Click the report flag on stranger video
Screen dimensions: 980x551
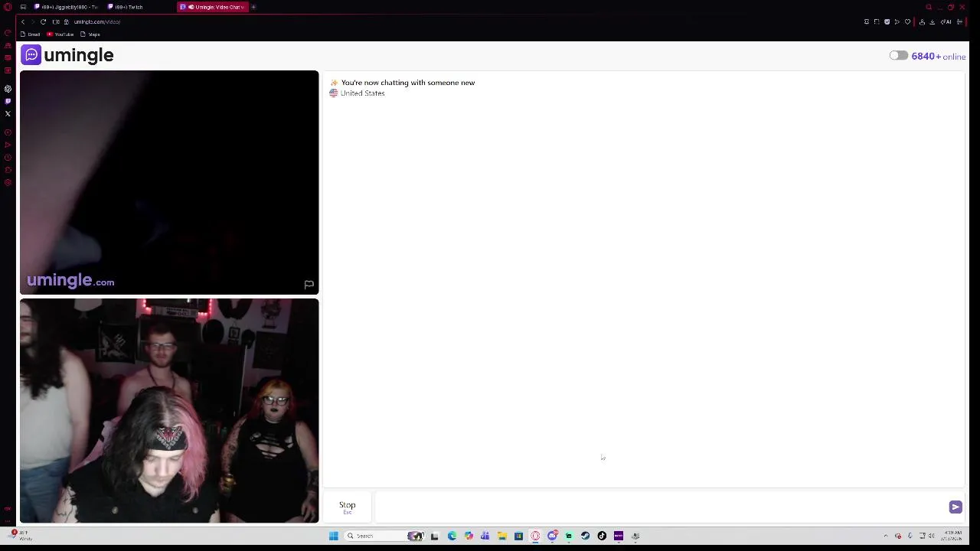[x=309, y=284]
